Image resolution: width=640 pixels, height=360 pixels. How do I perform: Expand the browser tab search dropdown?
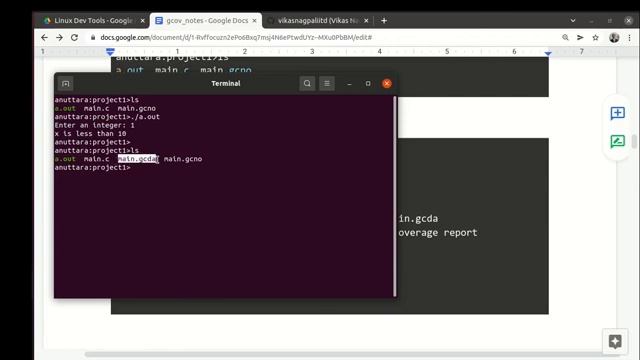pyautogui.click(x=573, y=20)
